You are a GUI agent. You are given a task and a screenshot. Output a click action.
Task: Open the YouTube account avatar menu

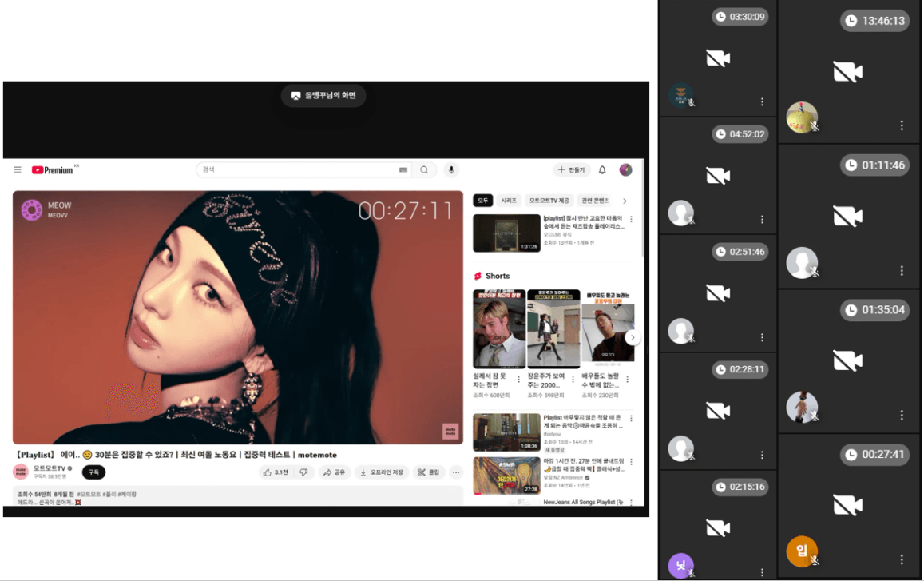pos(626,170)
